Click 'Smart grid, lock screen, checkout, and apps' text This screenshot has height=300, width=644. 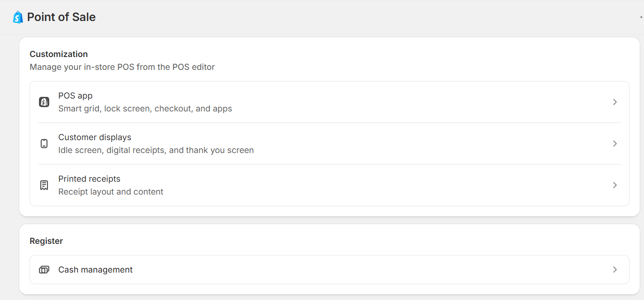(x=145, y=108)
